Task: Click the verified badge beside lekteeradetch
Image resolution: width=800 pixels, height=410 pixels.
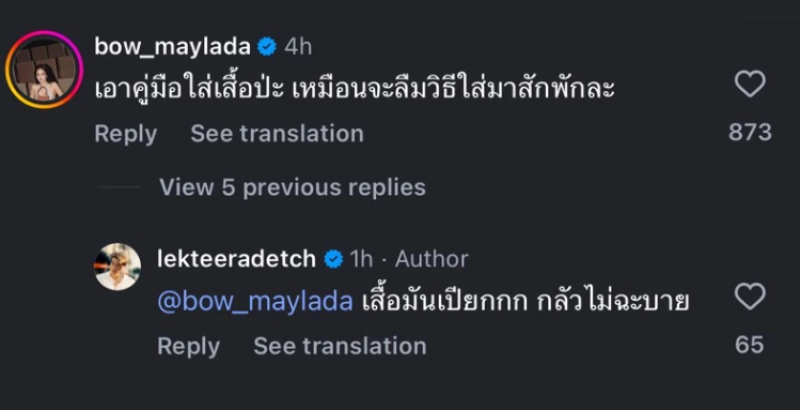Action: coord(332,259)
